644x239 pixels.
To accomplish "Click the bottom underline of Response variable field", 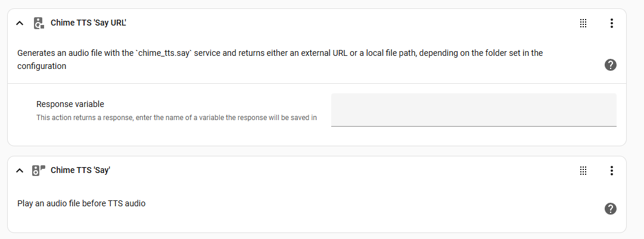I will [473, 125].
